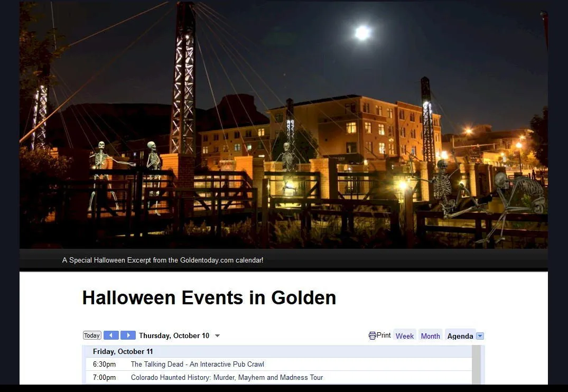Open The Talking Dead pub crawl event

click(x=197, y=365)
